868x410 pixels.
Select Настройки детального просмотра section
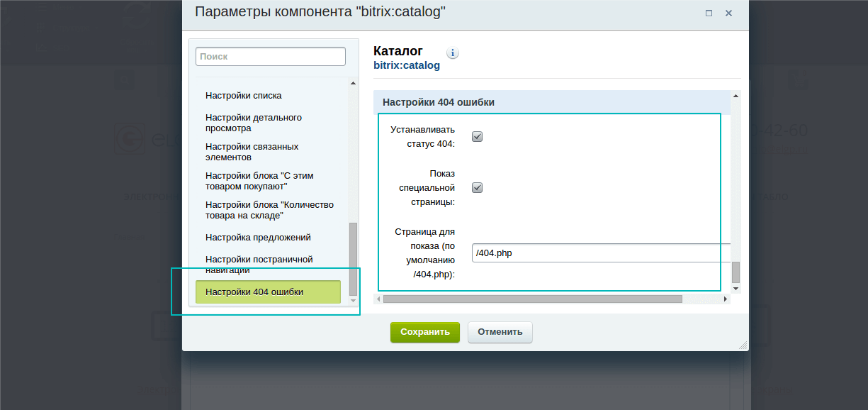(x=254, y=123)
